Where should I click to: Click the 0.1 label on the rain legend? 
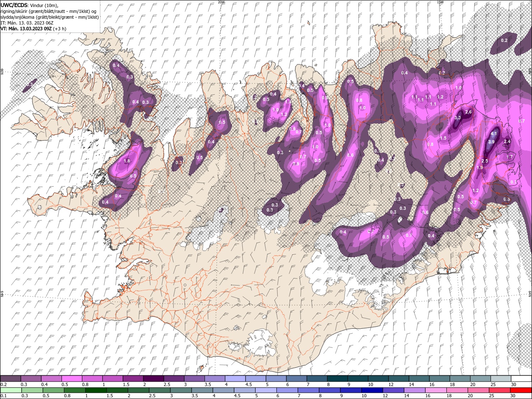click(3, 396)
